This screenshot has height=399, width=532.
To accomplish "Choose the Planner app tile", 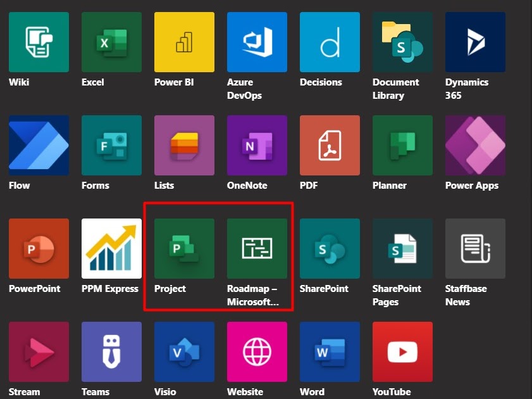I will 402,145.
